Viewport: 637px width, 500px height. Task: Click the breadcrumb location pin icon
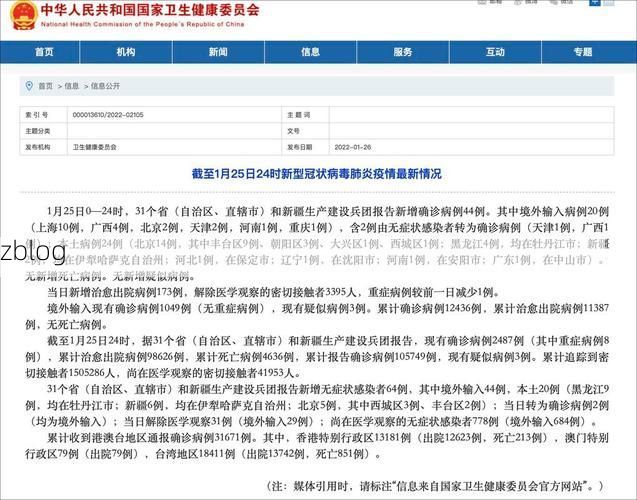pos(29,86)
